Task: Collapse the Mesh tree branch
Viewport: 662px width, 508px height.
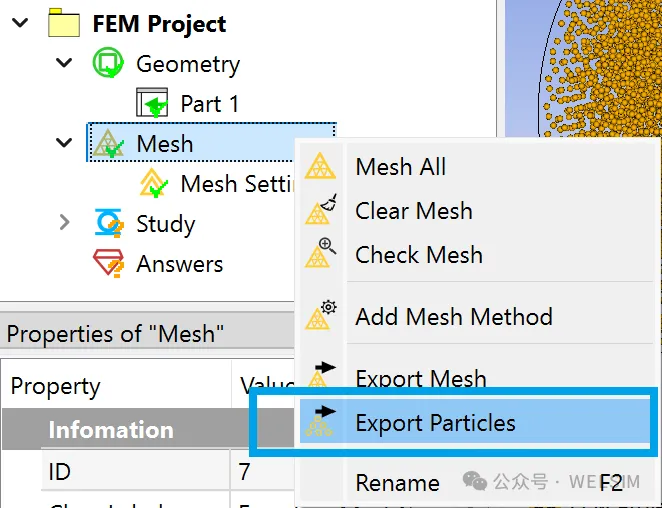Action: pos(65,144)
